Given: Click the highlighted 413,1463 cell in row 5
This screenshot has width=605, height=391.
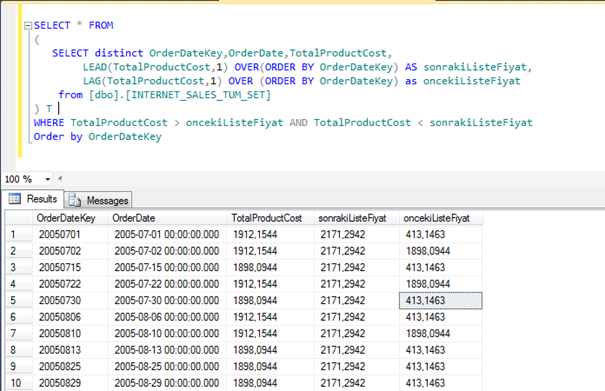Looking at the screenshot, I should pyautogui.click(x=441, y=300).
